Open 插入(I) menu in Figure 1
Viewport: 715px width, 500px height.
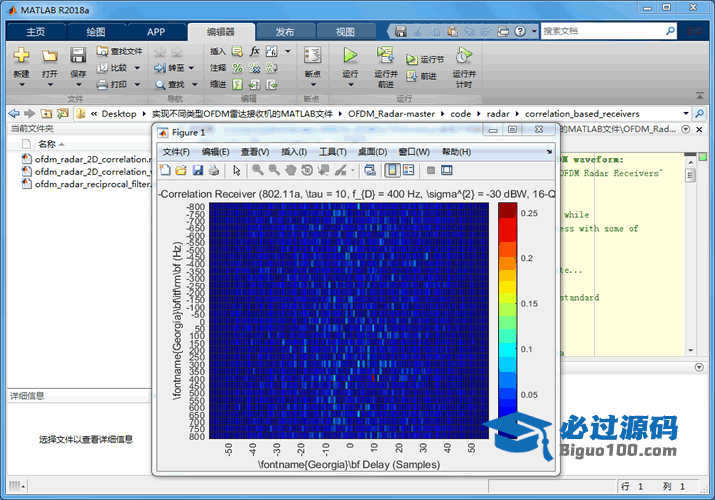tap(294, 152)
